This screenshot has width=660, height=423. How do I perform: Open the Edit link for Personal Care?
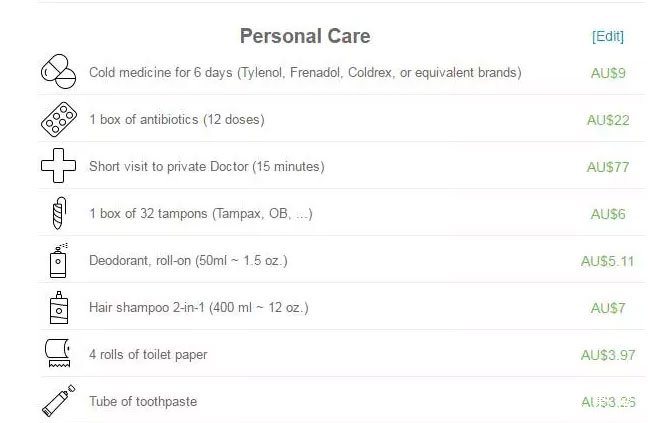click(x=608, y=36)
